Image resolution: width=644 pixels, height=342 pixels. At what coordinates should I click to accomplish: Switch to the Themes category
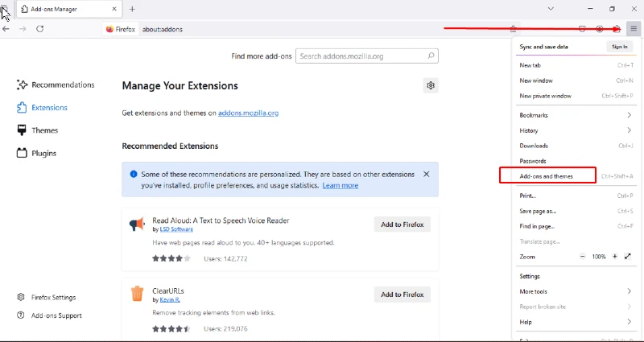point(37,130)
